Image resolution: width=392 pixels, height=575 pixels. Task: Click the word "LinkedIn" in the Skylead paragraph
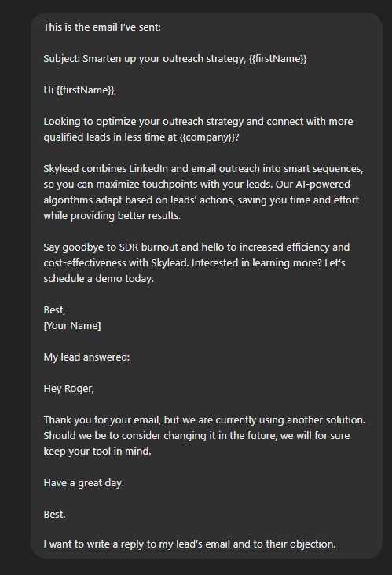pos(148,169)
